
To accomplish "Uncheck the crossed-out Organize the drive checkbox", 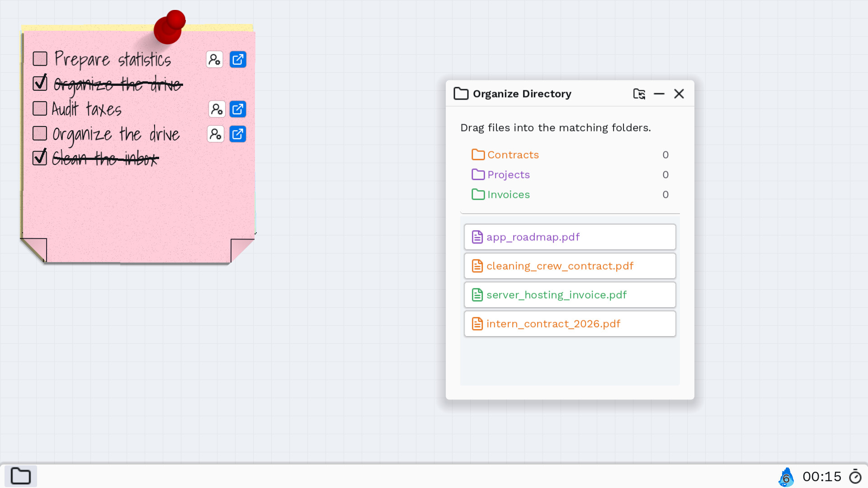I will [40, 83].
